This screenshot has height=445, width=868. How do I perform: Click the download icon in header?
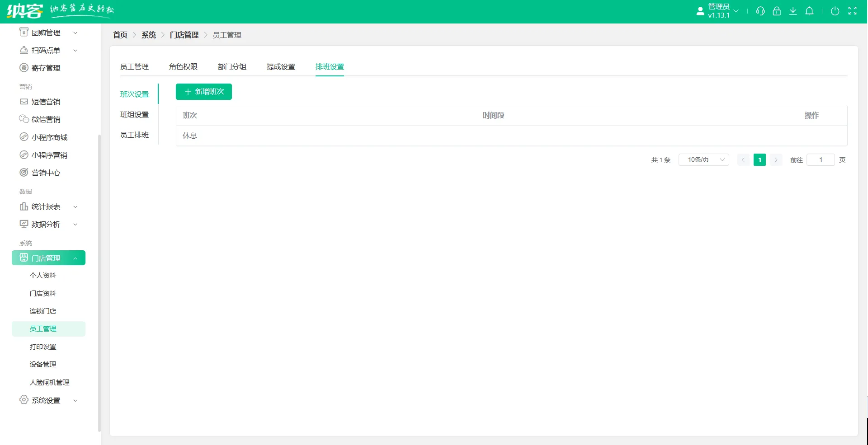pyautogui.click(x=793, y=11)
